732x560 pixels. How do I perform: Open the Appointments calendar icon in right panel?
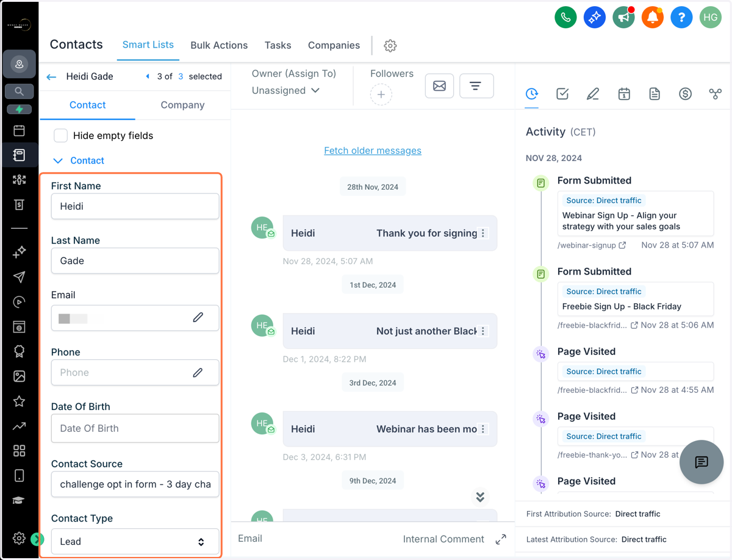pyautogui.click(x=624, y=93)
